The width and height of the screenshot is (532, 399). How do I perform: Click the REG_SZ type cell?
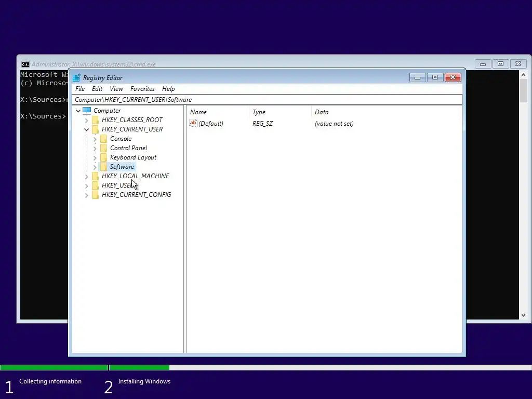pyautogui.click(x=262, y=124)
